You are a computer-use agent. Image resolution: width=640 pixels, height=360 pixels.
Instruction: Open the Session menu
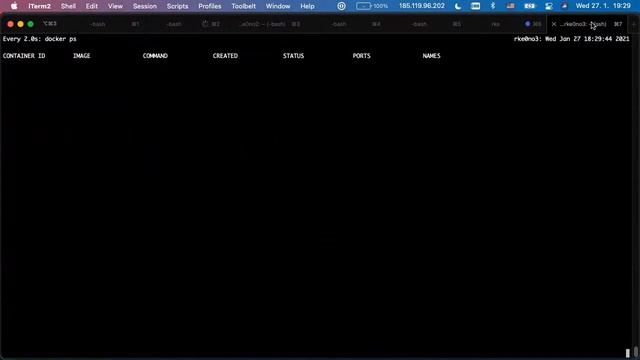click(144, 6)
